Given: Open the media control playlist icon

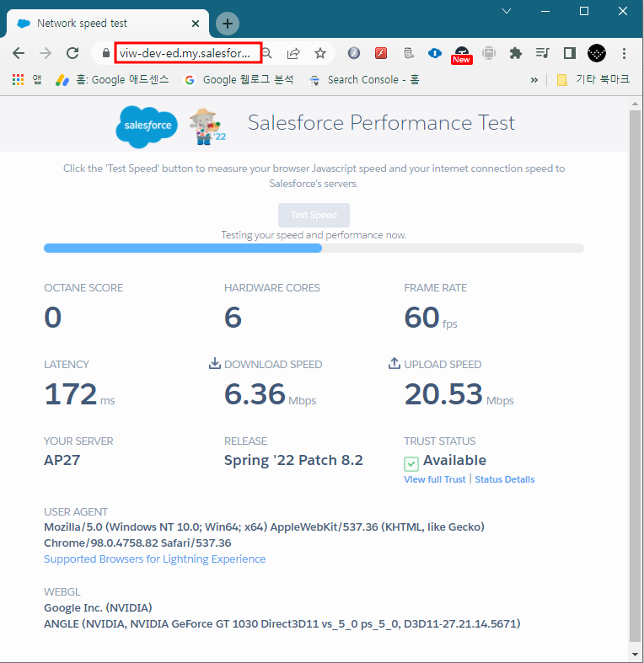Looking at the screenshot, I should [543, 53].
